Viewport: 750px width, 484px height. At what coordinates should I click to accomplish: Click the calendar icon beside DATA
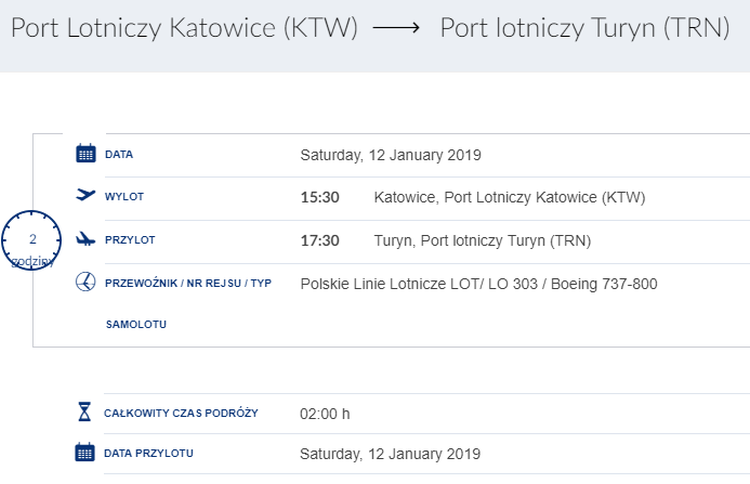coord(86,154)
